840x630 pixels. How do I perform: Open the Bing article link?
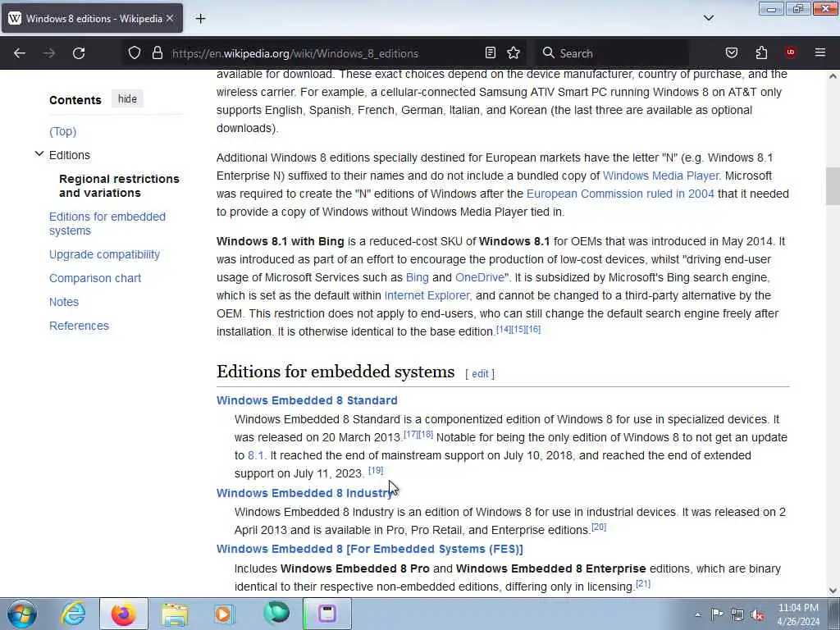418,277
